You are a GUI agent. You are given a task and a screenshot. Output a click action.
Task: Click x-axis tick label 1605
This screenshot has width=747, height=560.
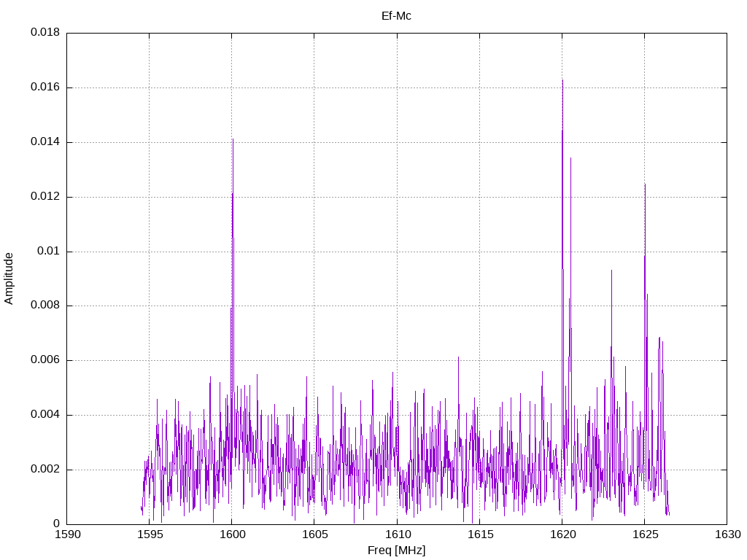click(x=315, y=534)
